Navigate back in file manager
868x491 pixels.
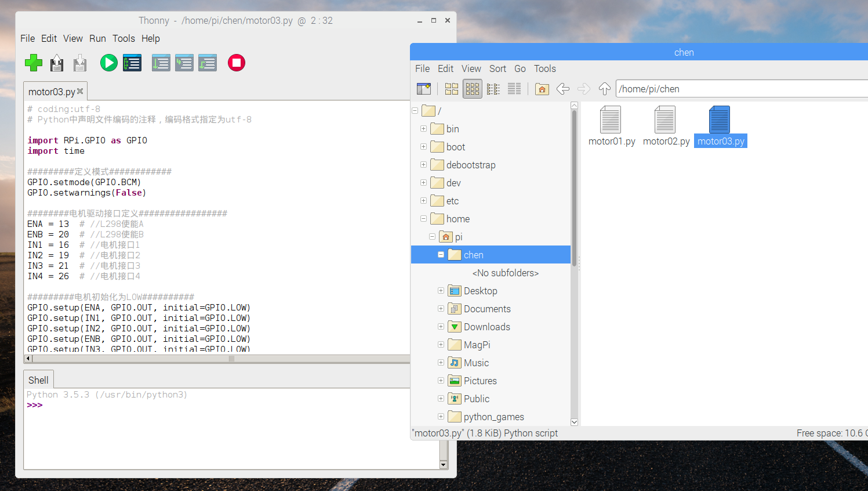[563, 89]
